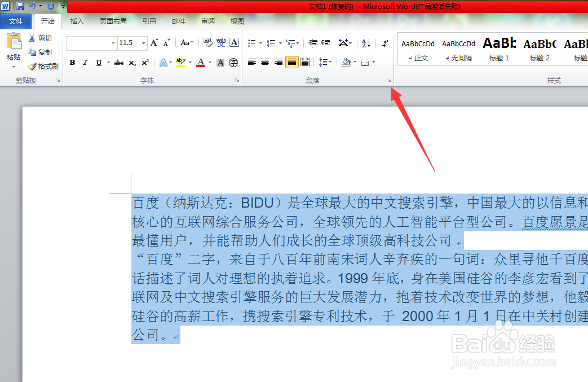Open the 审阅 ribbon tab

[208, 21]
